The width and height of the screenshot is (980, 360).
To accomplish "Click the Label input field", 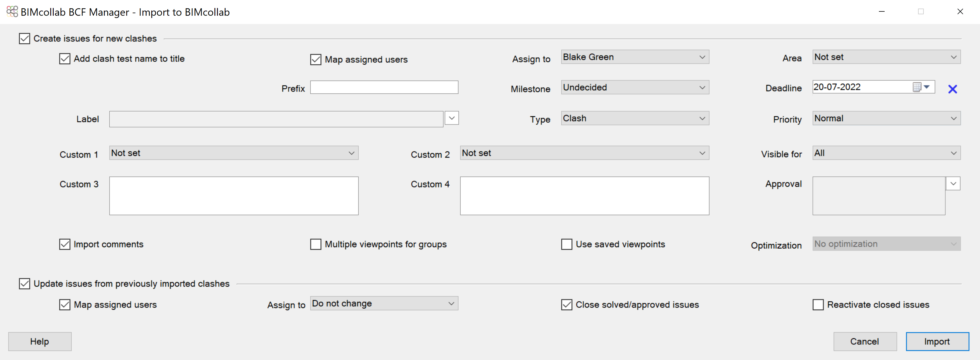I will pos(276,119).
